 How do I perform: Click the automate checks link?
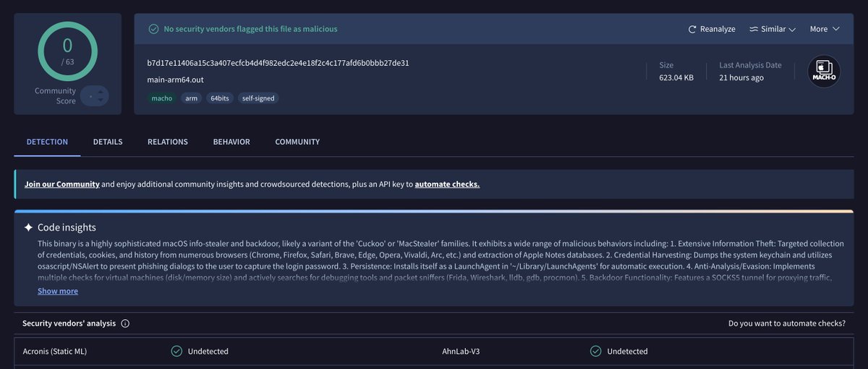[447, 184]
